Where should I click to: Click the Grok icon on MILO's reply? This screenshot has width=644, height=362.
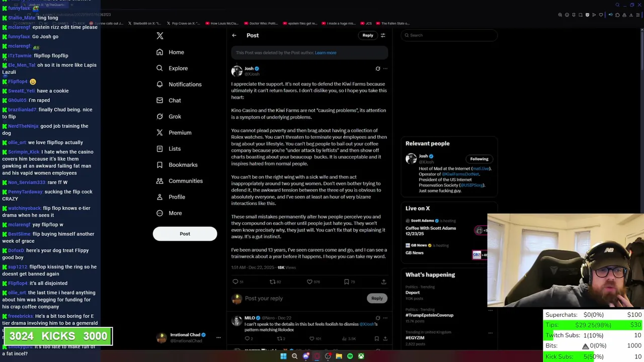[x=378, y=318]
